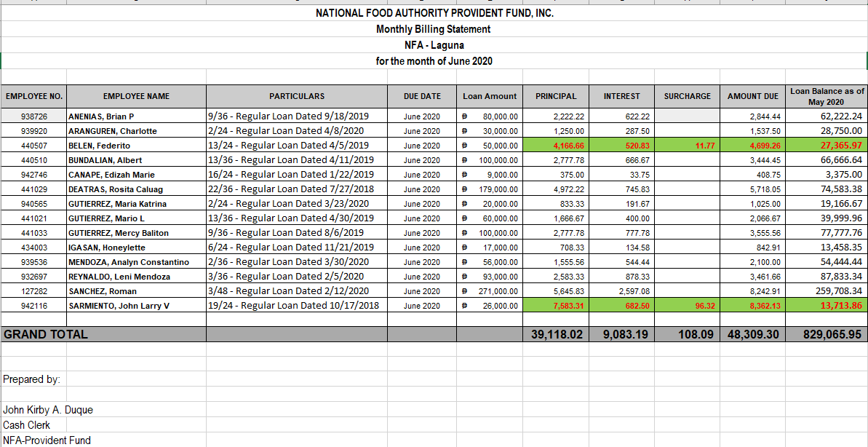Viewport: 868px width, 447px height.
Task: Select the PRINCIPAL column header
Action: 556,96
